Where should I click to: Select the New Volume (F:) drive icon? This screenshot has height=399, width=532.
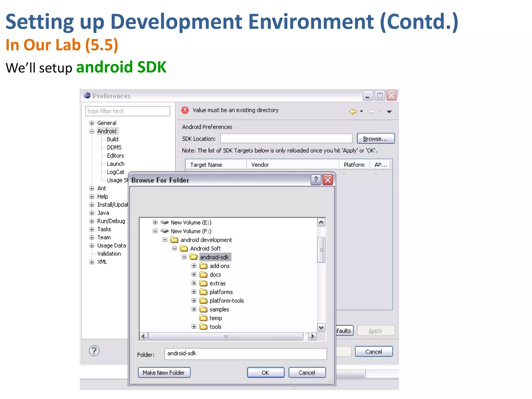pyautogui.click(x=164, y=231)
